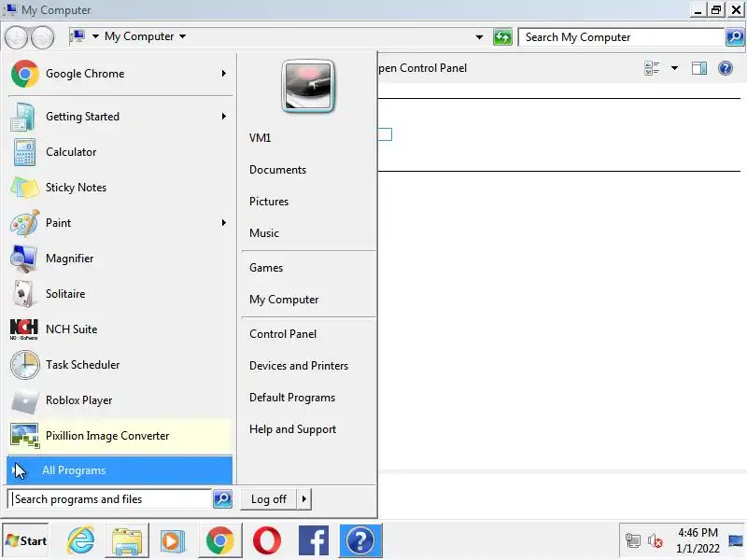Image resolution: width=747 pixels, height=560 pixels.
Task: Click the muted volume tray icon
Action: [655, 540]
